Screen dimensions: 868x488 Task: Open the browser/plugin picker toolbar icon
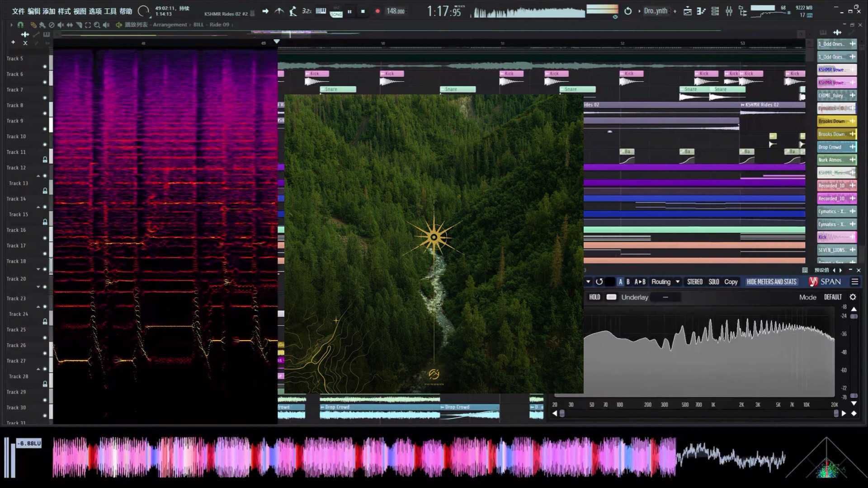(x=743, y=11)
